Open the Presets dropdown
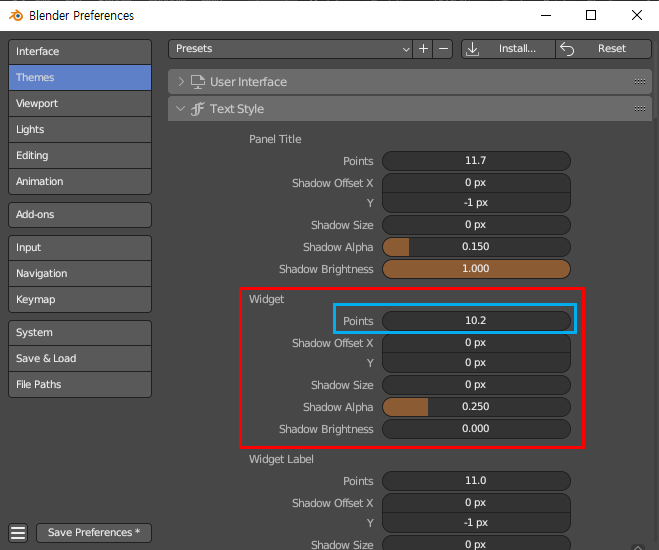659x550 pixels. 290,49
